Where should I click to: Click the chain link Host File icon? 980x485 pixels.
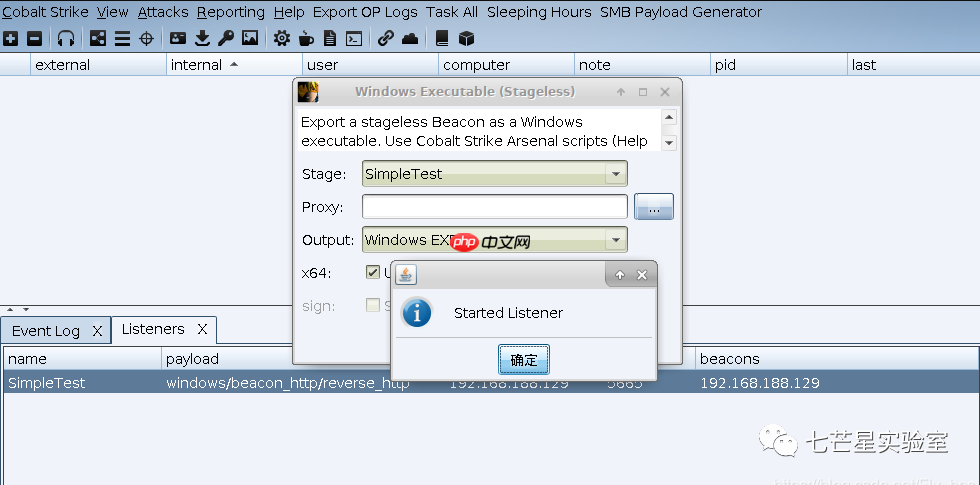[x=386, y=39]
